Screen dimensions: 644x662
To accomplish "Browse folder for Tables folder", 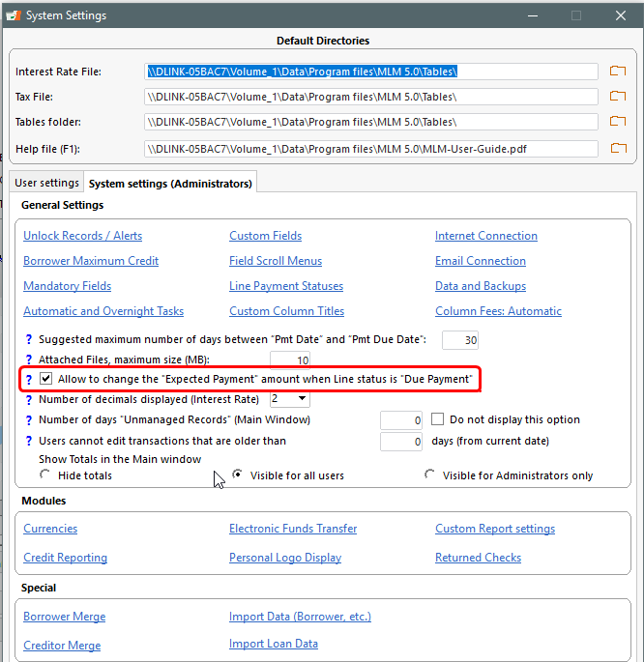I will [617, 122].
